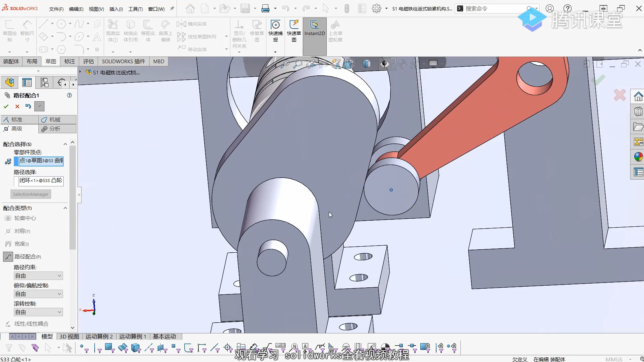644x362 pixels.
Task: Open Design Library task pane icon
Action: click(x=638, y=111)
